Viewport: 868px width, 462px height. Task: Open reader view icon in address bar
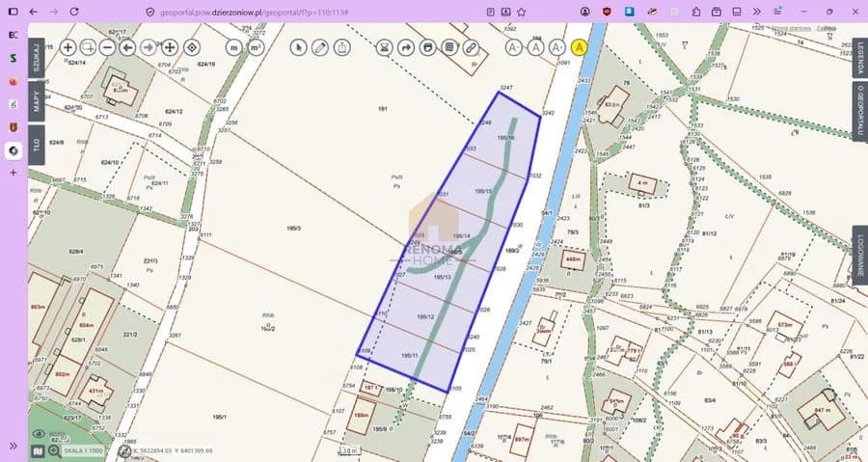[x=491, y=12]
